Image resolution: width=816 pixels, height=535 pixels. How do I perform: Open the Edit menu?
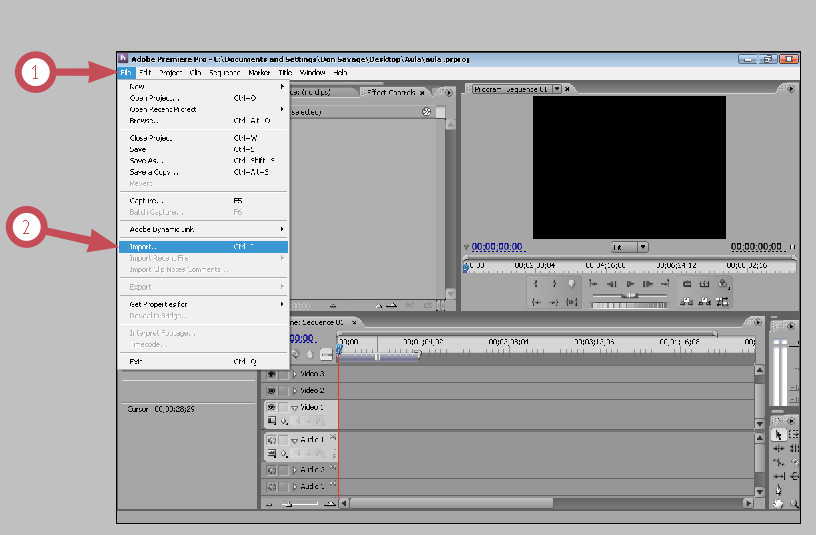click(145, 72)
